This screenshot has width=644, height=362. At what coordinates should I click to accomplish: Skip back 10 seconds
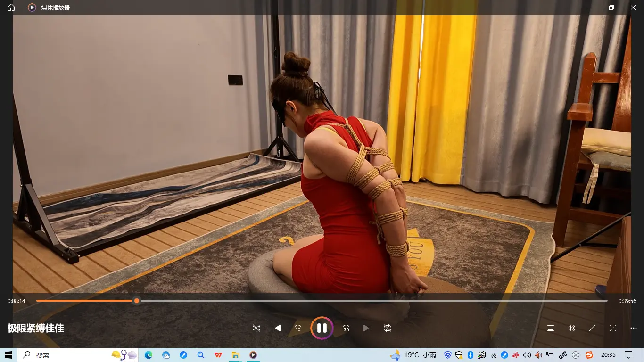coord(298,328)
